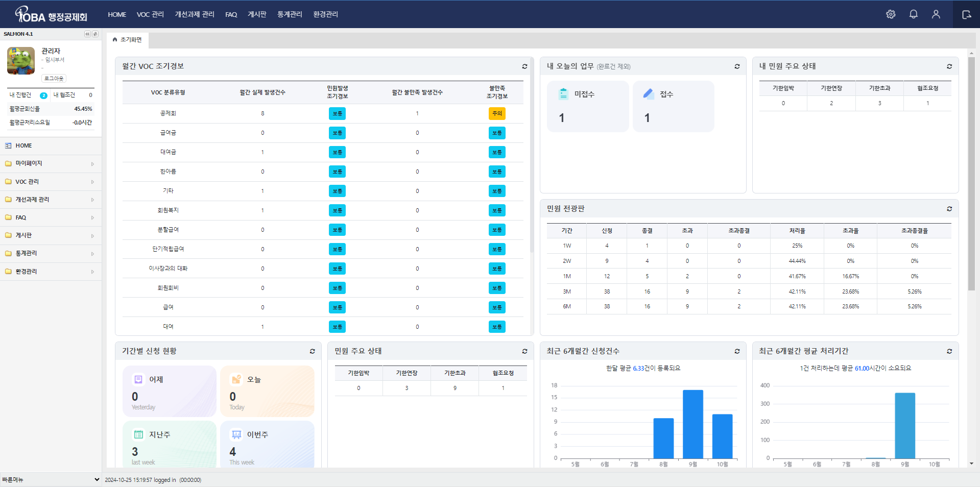980x487 pixels.
Task: Refresh the 기간별 신청 현황 panel
Action: (312, 351)
